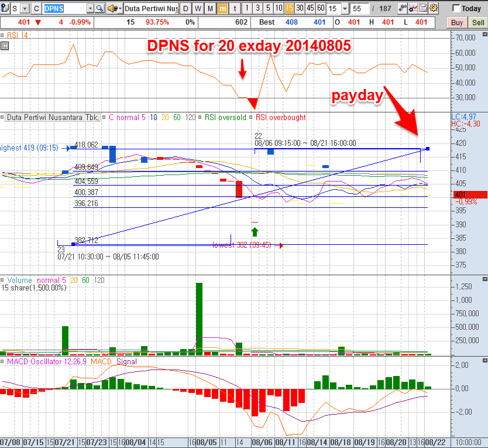Switch to Weekly chart with W button
The image size is (488, 448).
198,8
